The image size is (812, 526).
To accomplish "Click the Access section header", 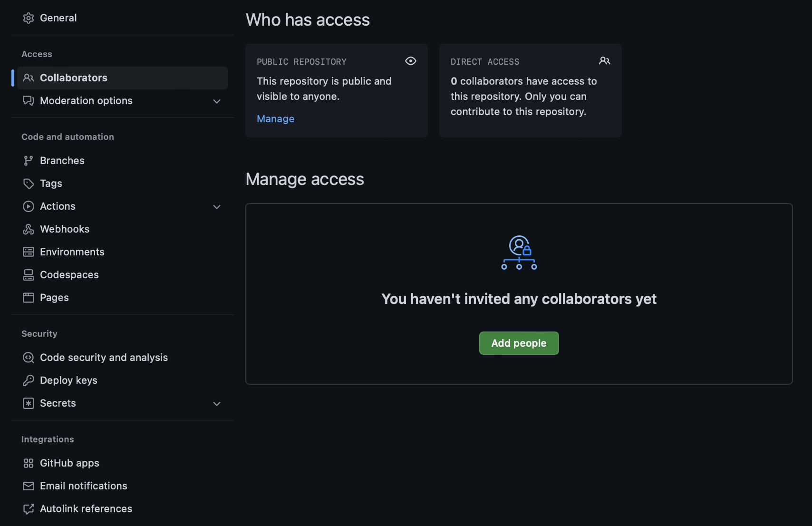I will [x=37, y=54].
